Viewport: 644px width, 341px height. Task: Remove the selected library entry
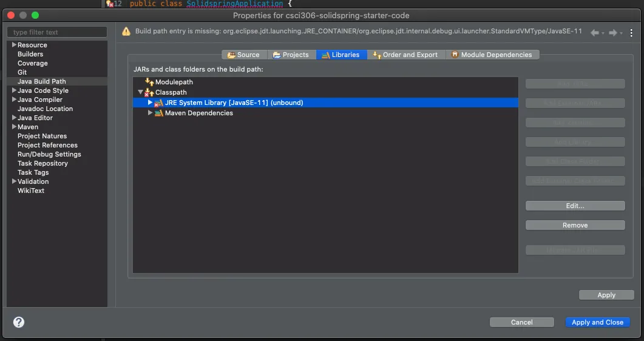coord(575,225)
